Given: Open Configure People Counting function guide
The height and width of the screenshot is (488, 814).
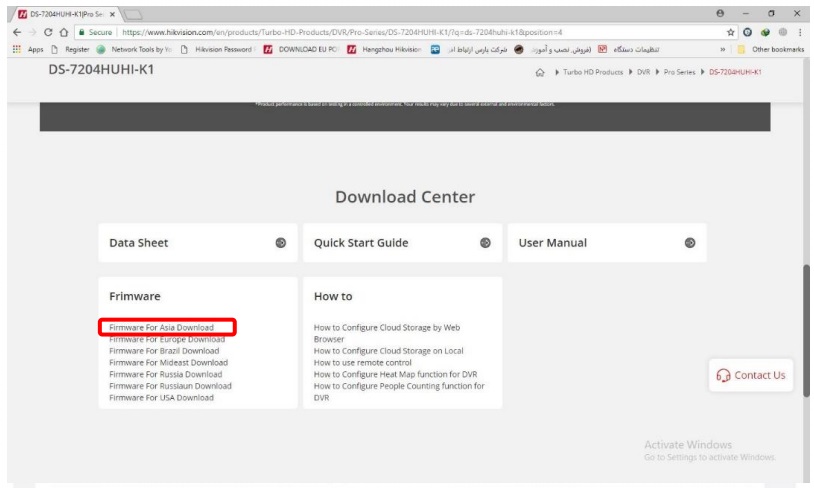Looking at the screenshot, I should click(399, 392).
